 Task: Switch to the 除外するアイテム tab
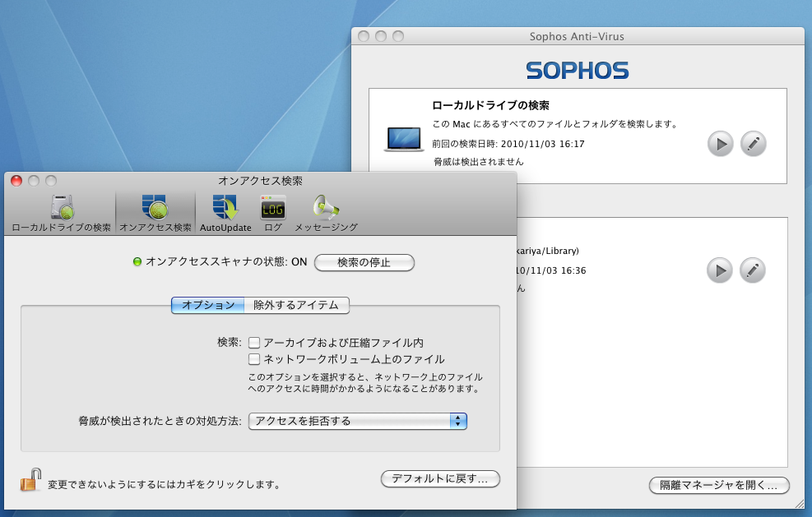pyautogui.click(x=297, y=305)
